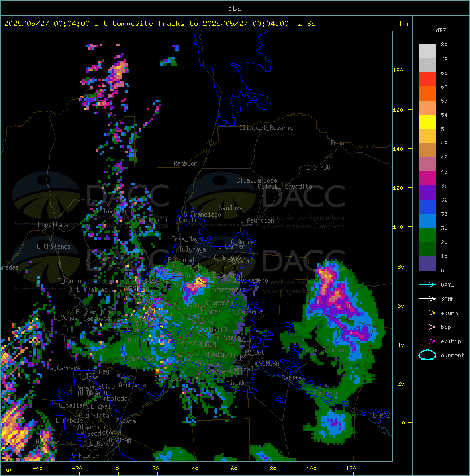Click the Uspallata place label

click(x=53, y=225)
